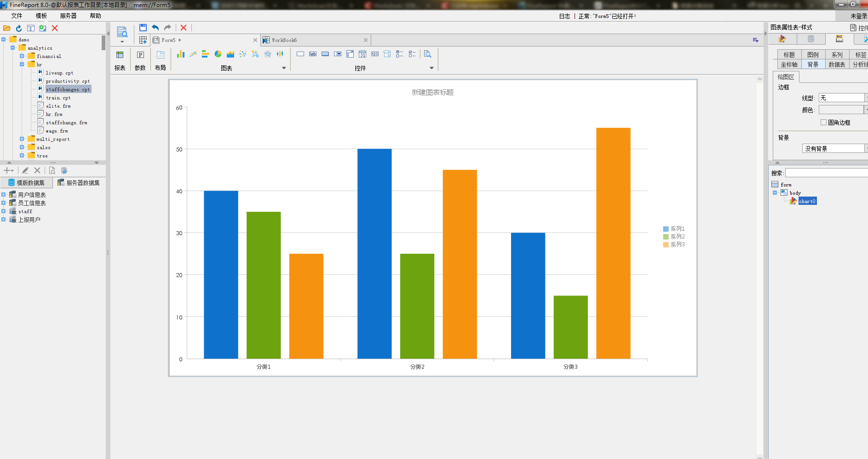Click the 搜索 input field
Image resolution: width=868 pixels, height=459 pixels.
(826, 173)
